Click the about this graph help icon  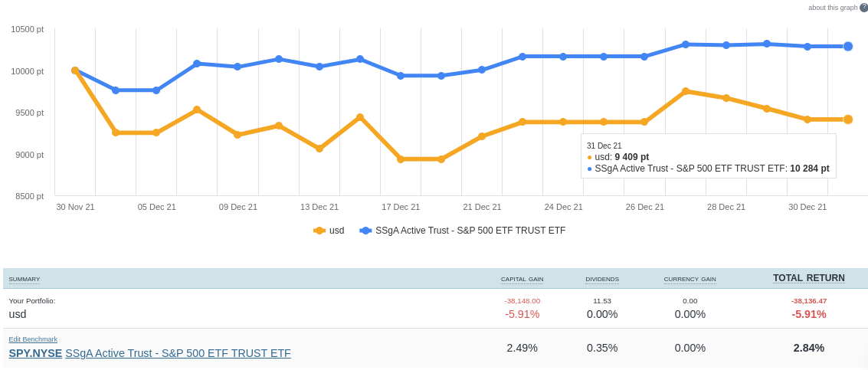[x=863, y=8]
